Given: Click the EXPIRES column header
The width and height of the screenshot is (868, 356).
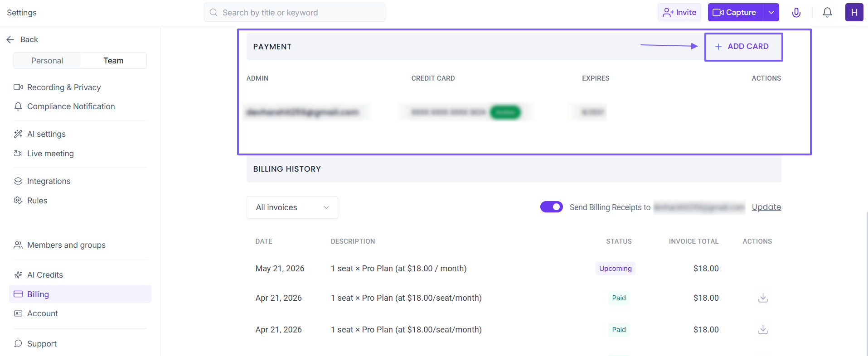Looking at the screenshot, I should [596, 78].
